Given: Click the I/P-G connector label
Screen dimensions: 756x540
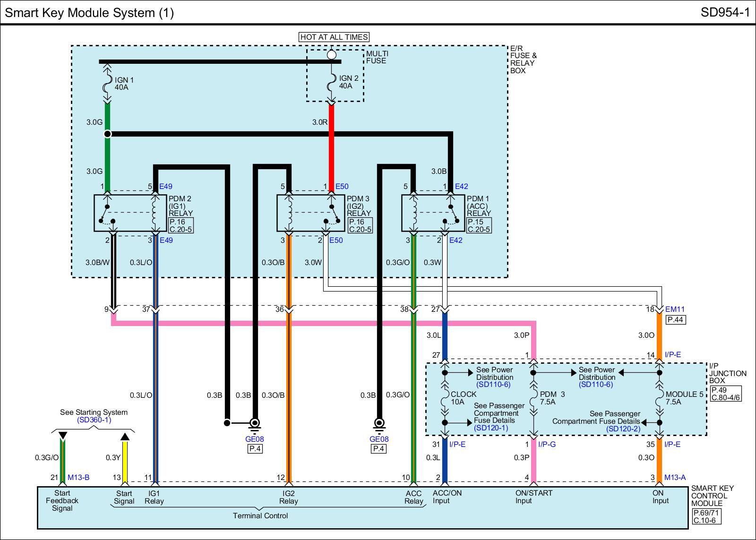Looking at the screenshot, I should [547, 444].
